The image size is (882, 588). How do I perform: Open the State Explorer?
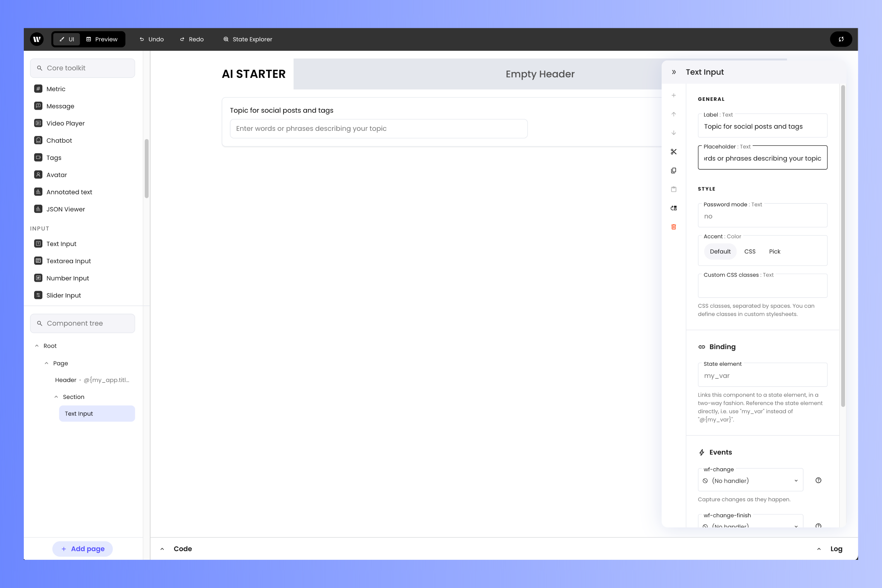click(248, 39)
